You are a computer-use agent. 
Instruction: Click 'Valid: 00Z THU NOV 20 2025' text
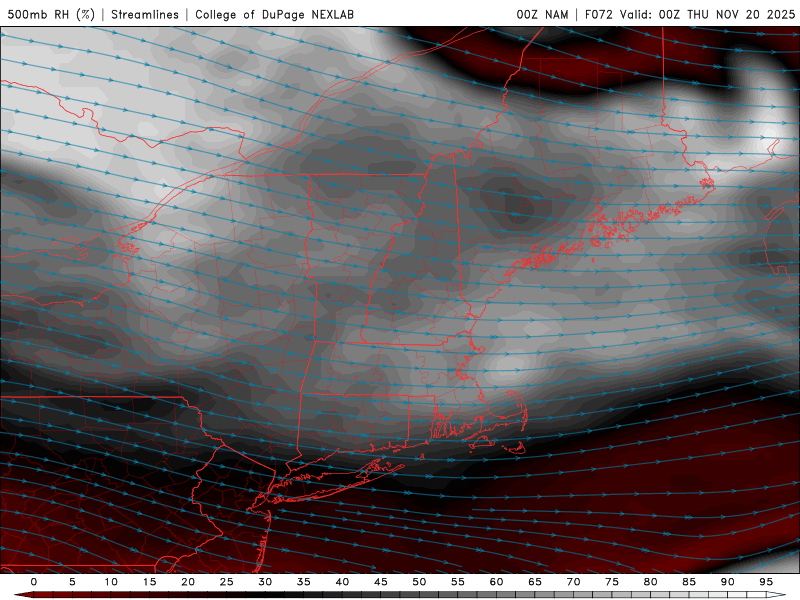click(x=707, y=14)
